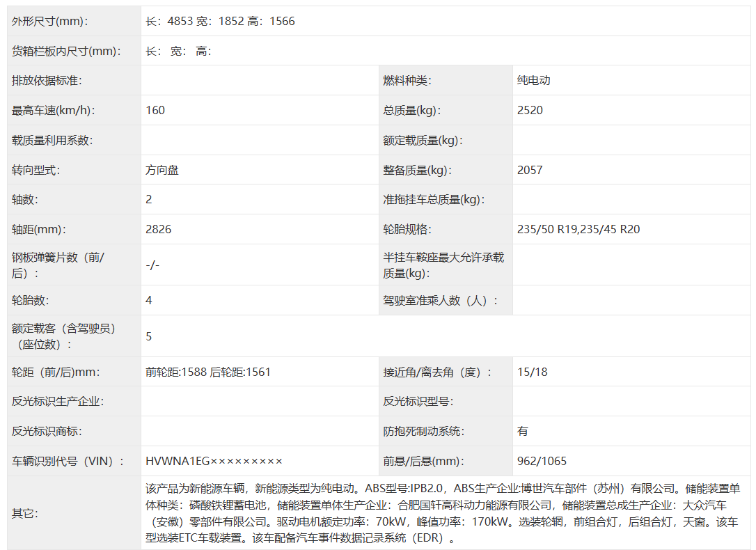The image size is (756, 550).
Task: Click the wheelbase value 2826
Action: click(159, 229)
